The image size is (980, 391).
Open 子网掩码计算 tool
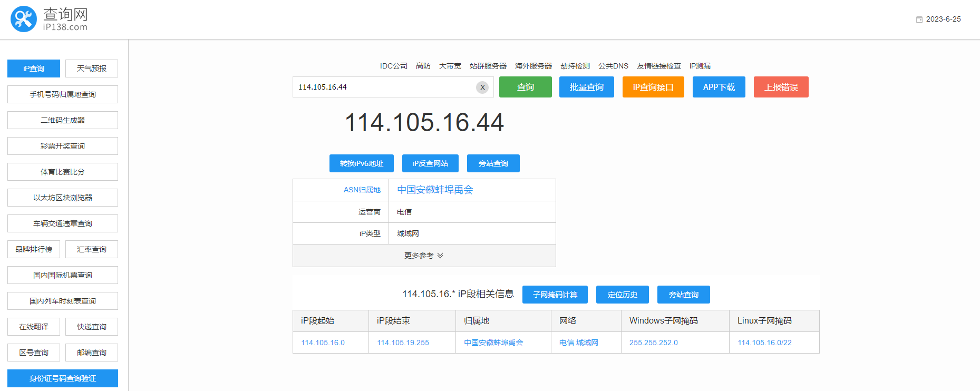click(555, 295)
